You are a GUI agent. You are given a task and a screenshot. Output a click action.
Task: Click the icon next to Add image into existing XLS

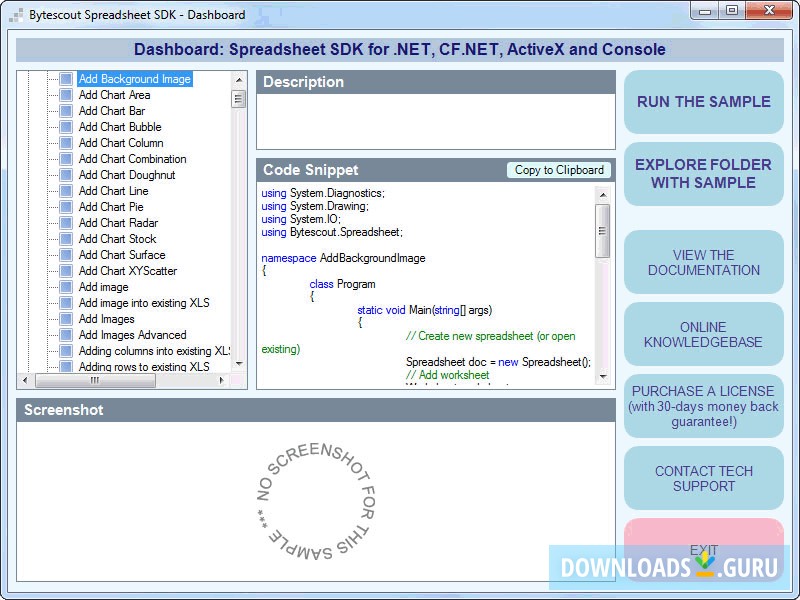(65, 302)
